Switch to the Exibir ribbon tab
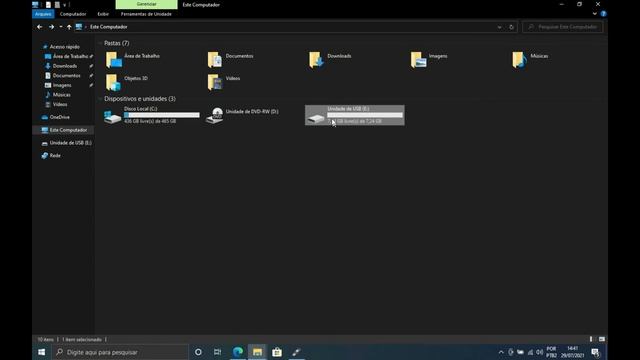This screenshot has height=360, width=640. coord(103,14)
